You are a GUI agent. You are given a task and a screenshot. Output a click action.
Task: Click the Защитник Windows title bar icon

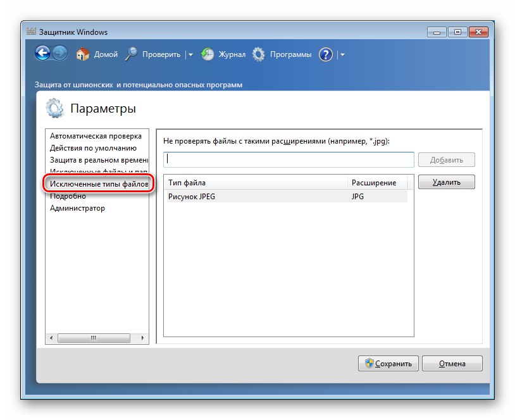click(x=31, y=32)
